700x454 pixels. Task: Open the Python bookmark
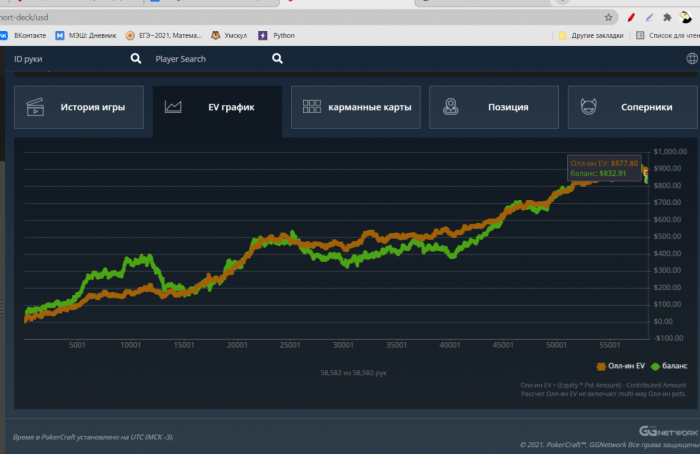click(277, 35)
